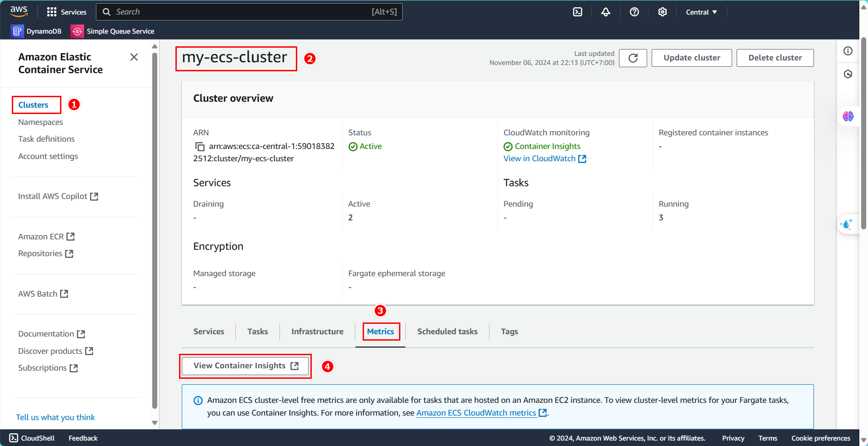Refresh the cluster page
Screen dimensions: 868x446
633,58
